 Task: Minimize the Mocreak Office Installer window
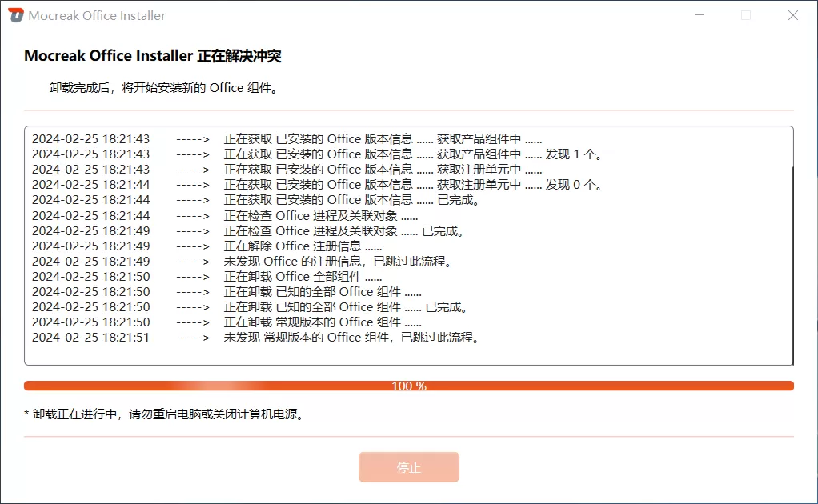coord(700,14)
